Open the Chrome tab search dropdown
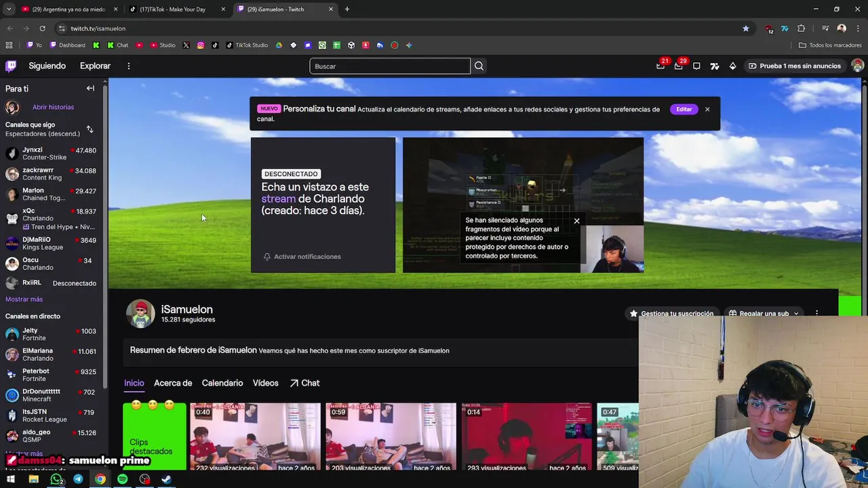 pyautogui.click(x=9, y=9)
